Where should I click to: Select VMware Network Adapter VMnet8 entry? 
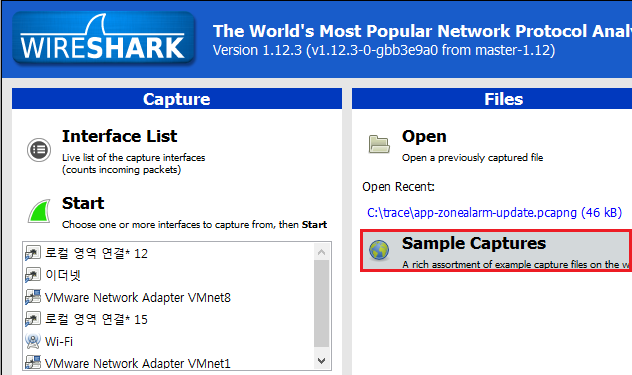[x=138, y=298]
